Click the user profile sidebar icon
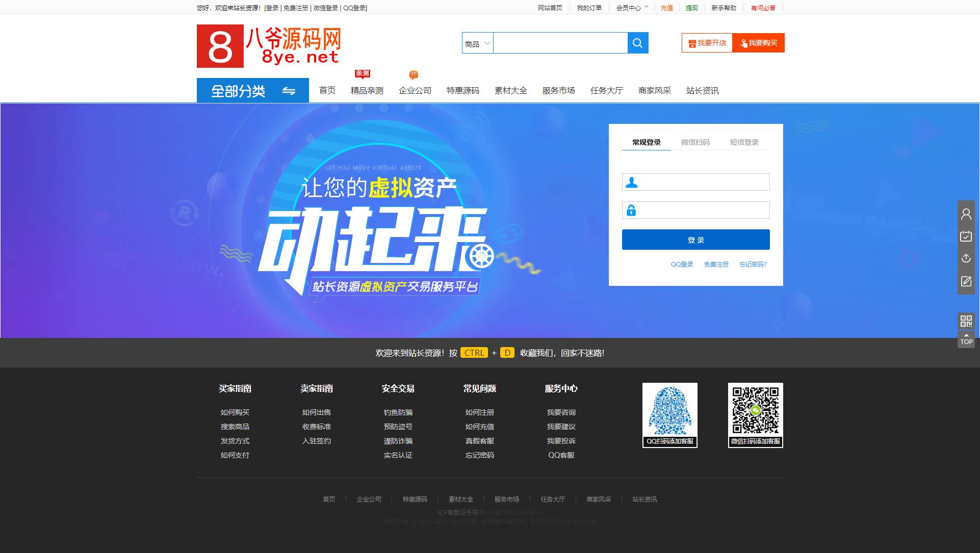980x553 pixels. click(966, 214)
